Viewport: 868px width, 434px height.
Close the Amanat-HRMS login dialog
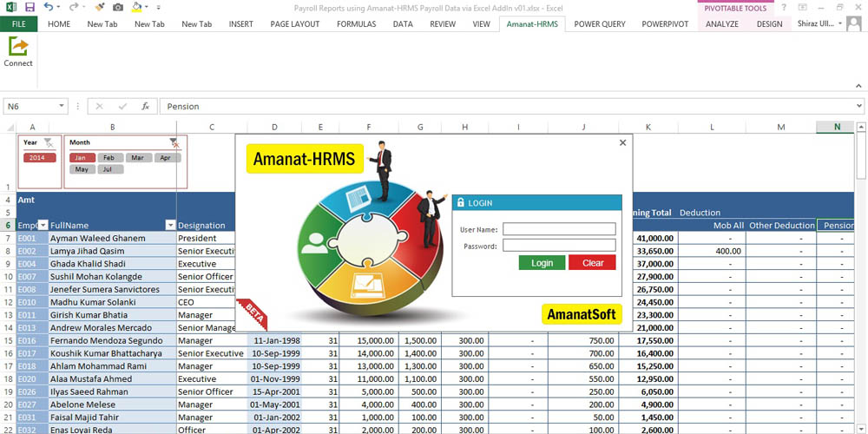[x=622, y=143]
